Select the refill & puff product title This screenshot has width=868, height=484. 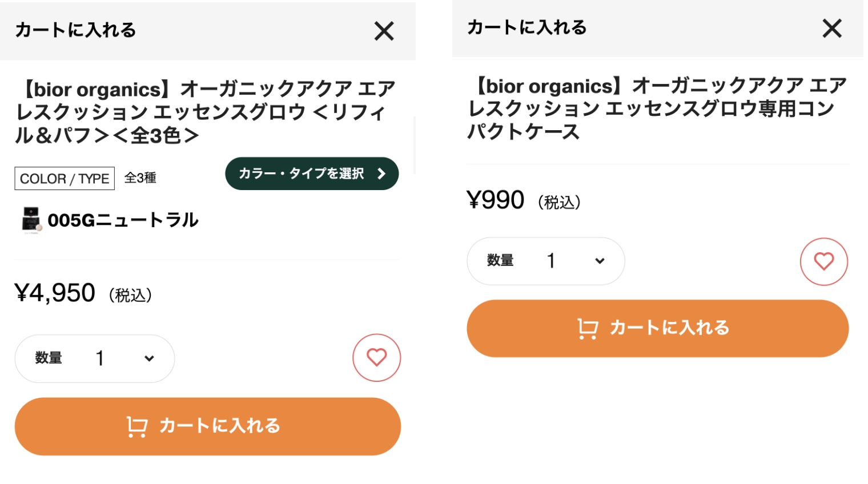coord(206,112)
